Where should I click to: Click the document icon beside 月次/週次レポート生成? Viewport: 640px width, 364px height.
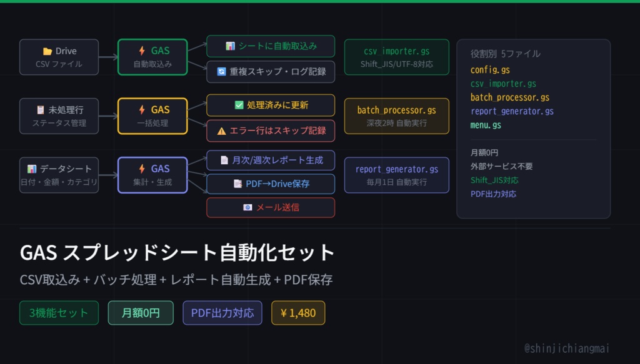pos(224,160)
